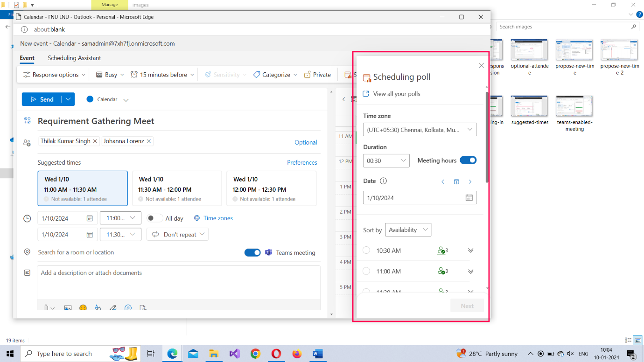
Task: Open Opera browser from taskbar
Action: 276,354
